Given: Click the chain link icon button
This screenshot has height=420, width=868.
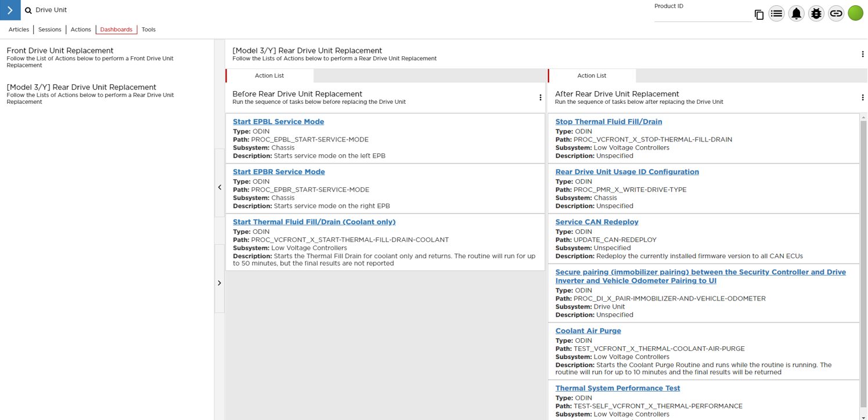Looking at the screenshot, I should point(836,13).
